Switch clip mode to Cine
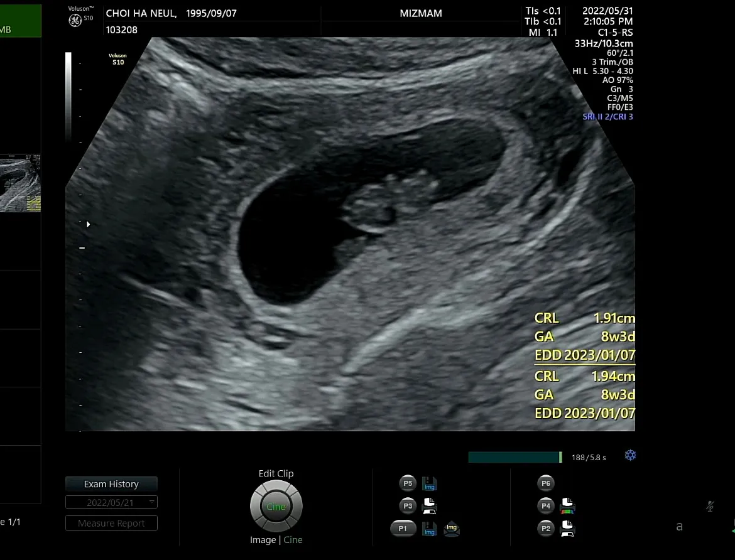The height and width of the screenshot is (560, 735). pos(293,540)
